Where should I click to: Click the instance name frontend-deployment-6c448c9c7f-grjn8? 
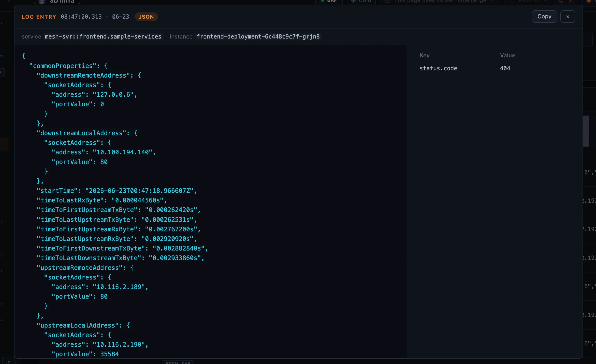[x=258, y=37]
